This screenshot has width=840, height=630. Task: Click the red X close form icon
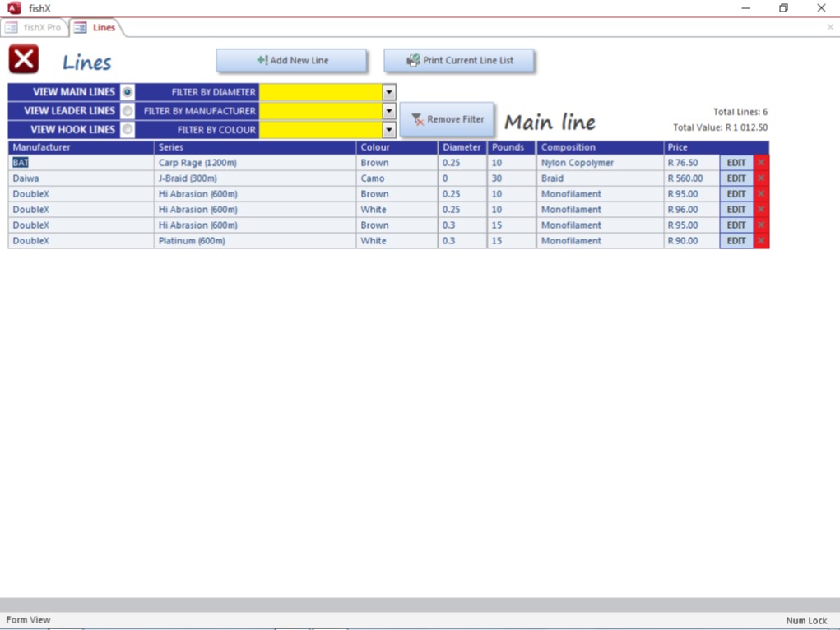pyautogui.click(x=24, y=60)
